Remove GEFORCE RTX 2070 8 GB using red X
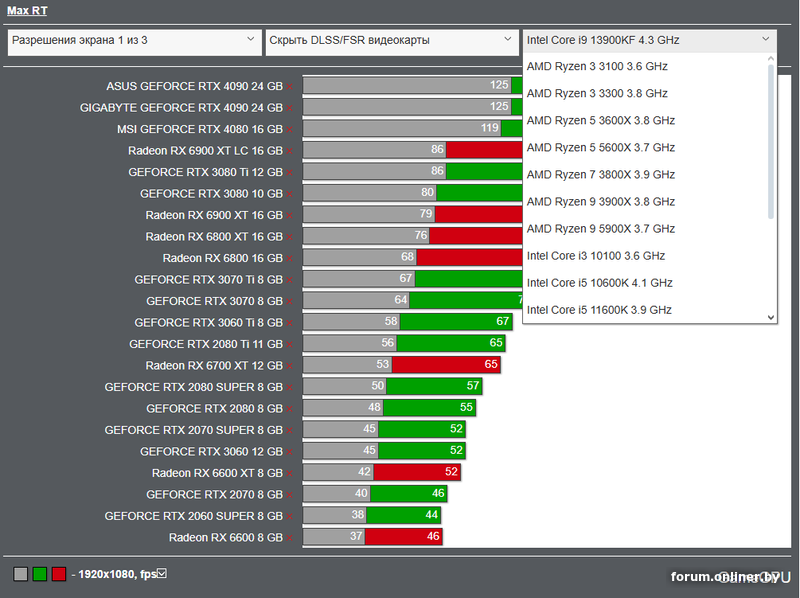The height and width of the screenshot is (598, 800). 289,495
